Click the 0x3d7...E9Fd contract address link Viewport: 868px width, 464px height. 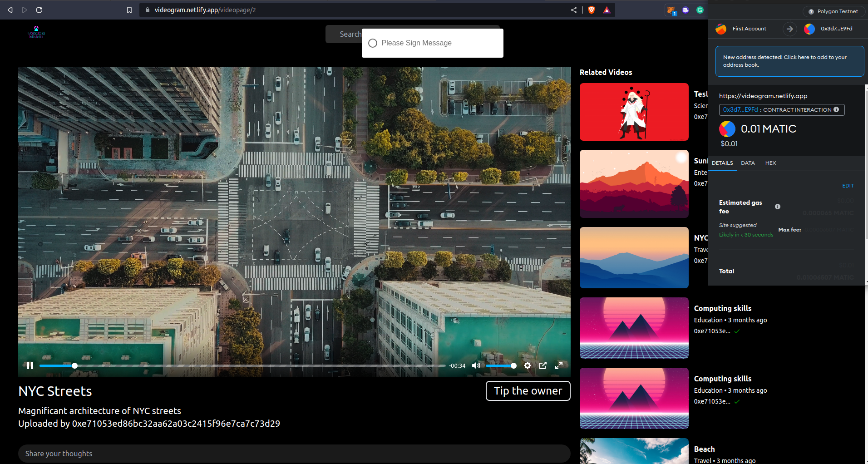click(x=740, y=109)
